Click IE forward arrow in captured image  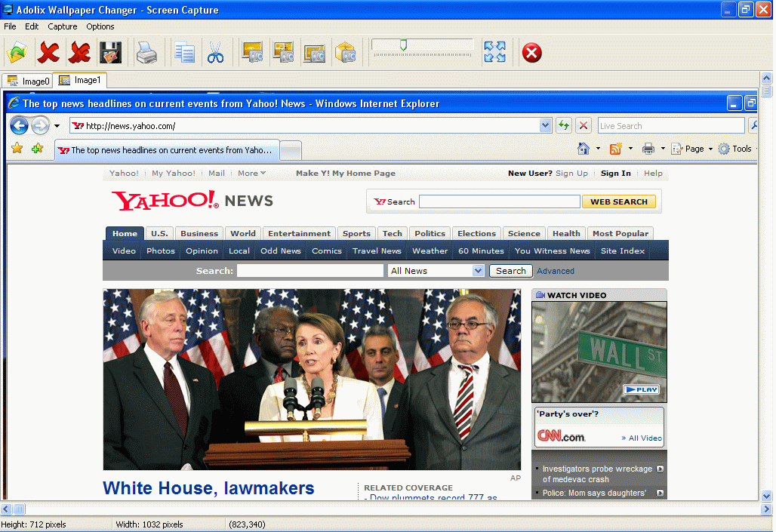40,126
